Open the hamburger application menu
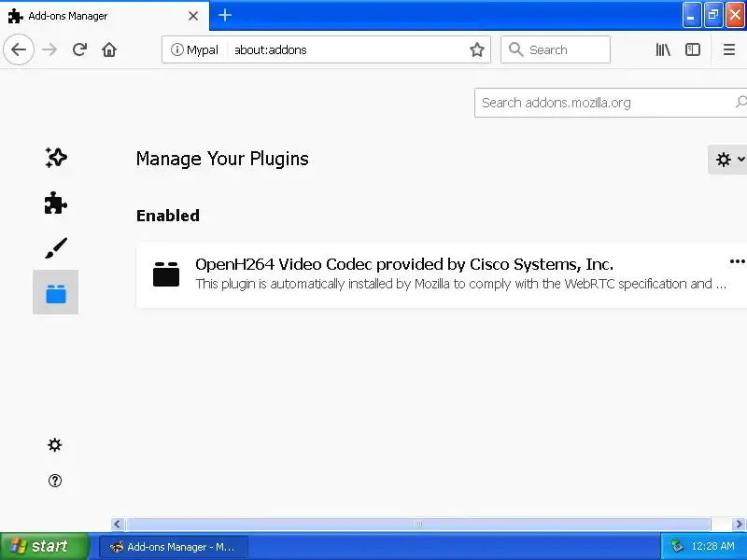Viewport: 747px width, 560px height. pyautogui.click(x=729, y=49)
